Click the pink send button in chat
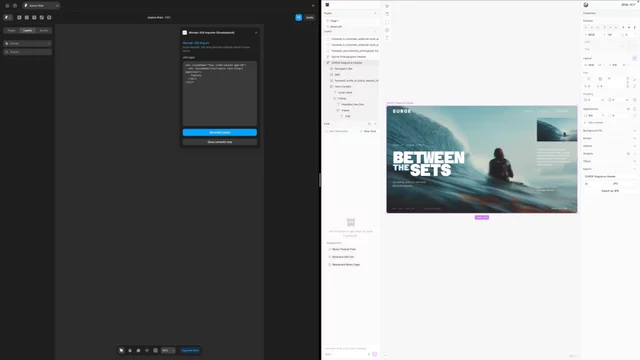The image size is (640, 360). [x=375, y=354]
